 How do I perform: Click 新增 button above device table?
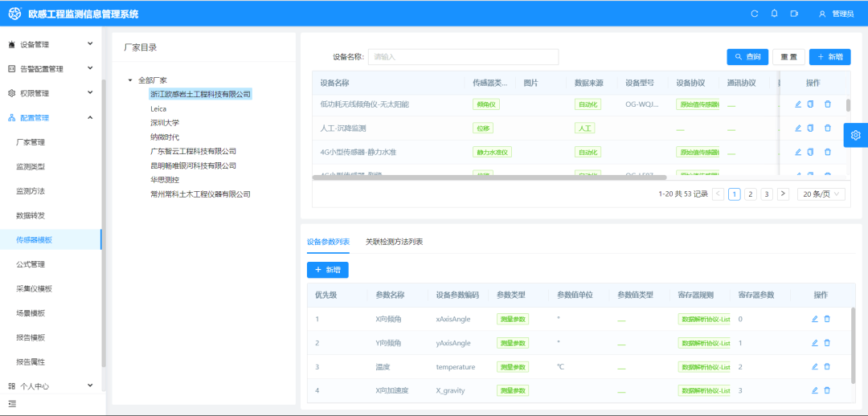829,57
